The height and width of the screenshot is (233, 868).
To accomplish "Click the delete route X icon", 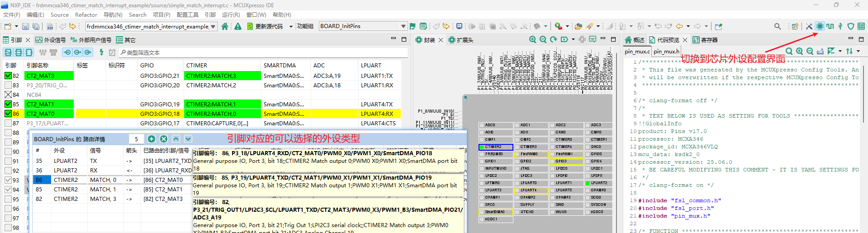I will (164, 139).
